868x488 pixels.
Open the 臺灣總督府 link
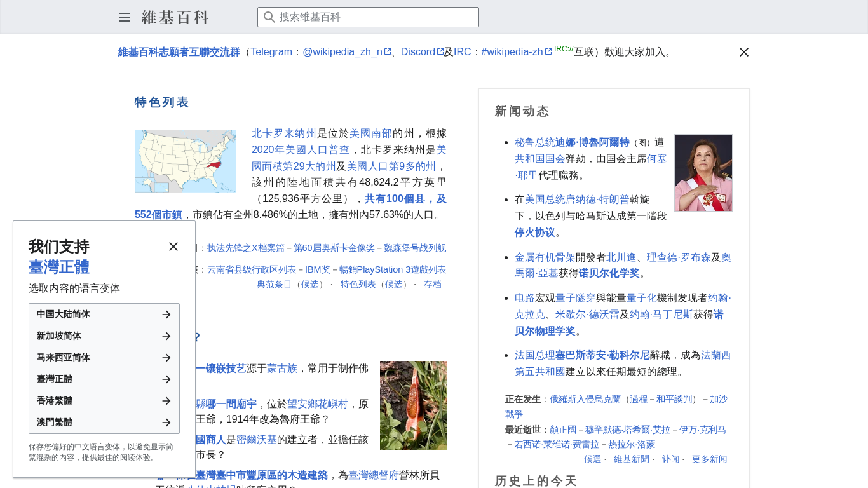click(x=374, y=475)
